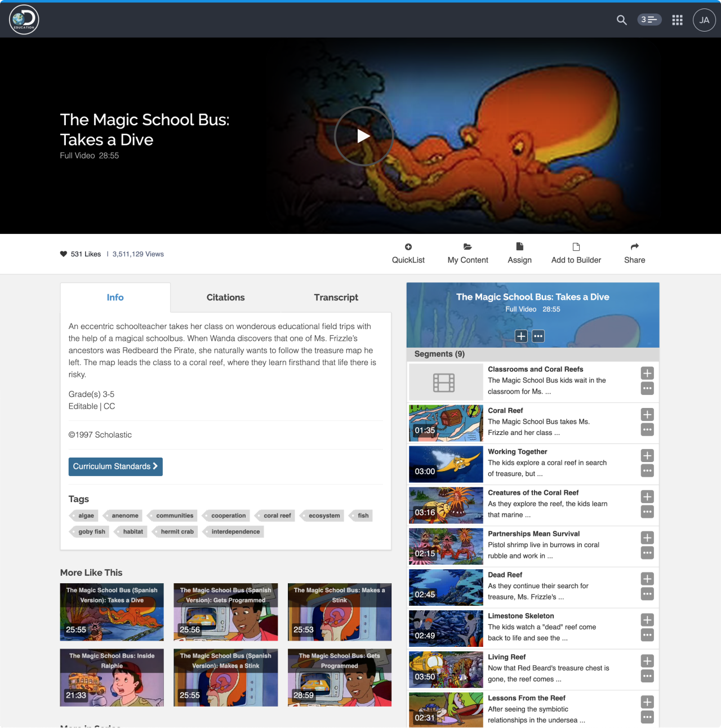The image size is (721, 728).
Task: Open The Magic School Bus: Inside Ralphie thumbnail
Action: [112, 677]
